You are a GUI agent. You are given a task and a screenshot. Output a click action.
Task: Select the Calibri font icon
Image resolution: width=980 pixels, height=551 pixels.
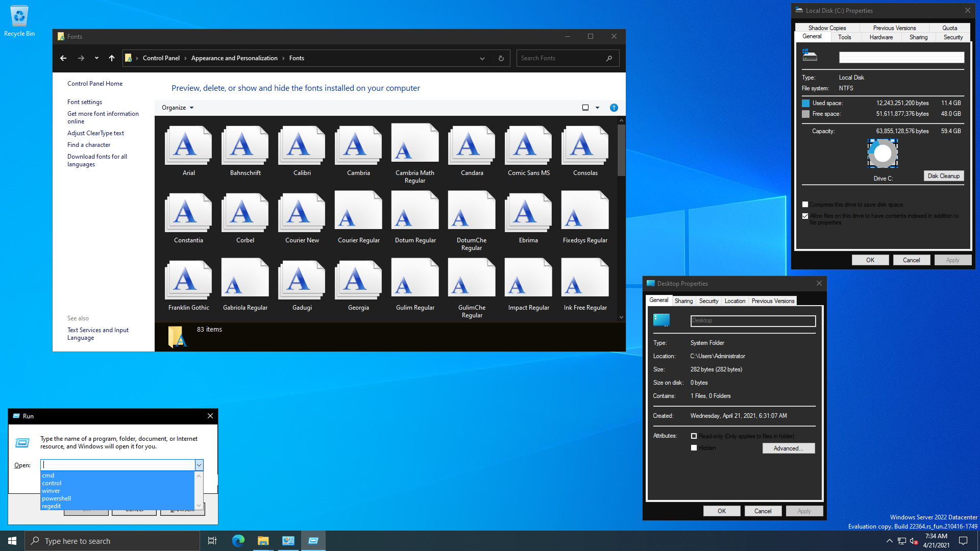[302, 145]
